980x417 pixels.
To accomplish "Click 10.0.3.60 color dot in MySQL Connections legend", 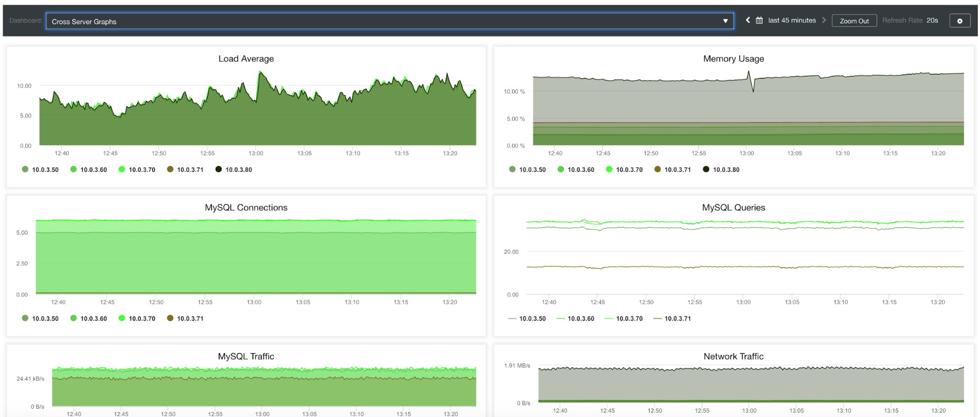I will click(x=74, y=318).
